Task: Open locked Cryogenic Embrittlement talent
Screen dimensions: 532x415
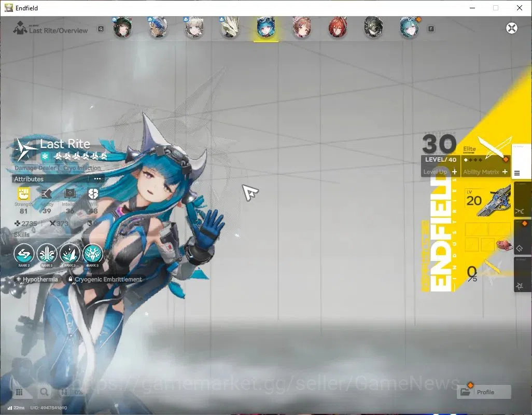Action: tap(105, 279)
